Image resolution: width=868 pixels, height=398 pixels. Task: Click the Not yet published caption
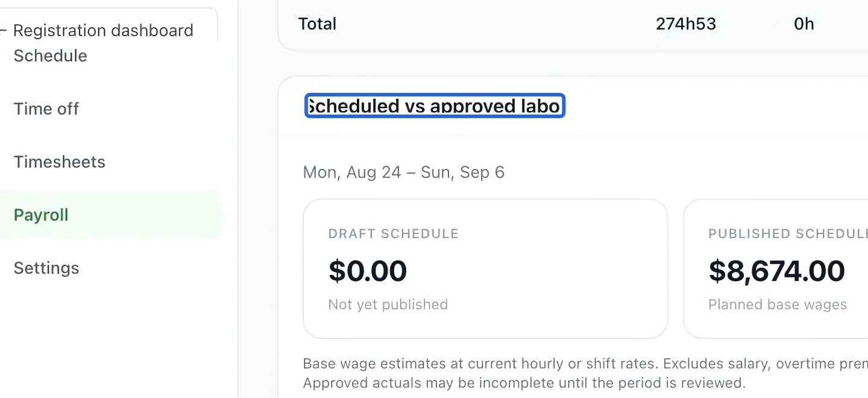(388, 305)
